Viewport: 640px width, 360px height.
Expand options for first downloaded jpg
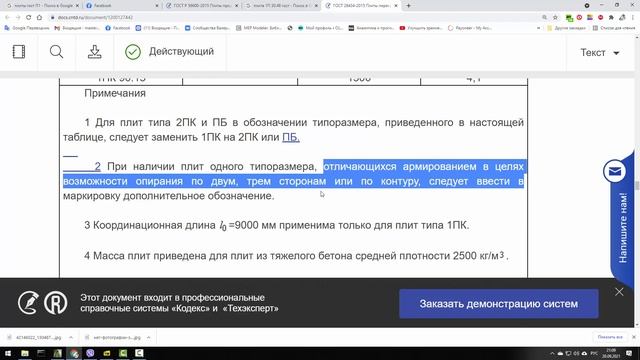pyautogui.click(x=71, y=338)
